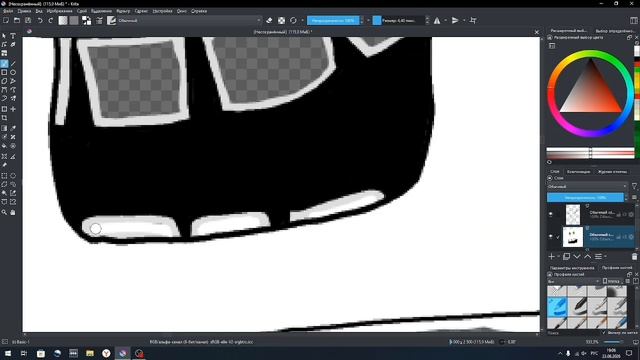
Task: Select the Color Sampler eyedropper tool
Action: coord(13,128)
